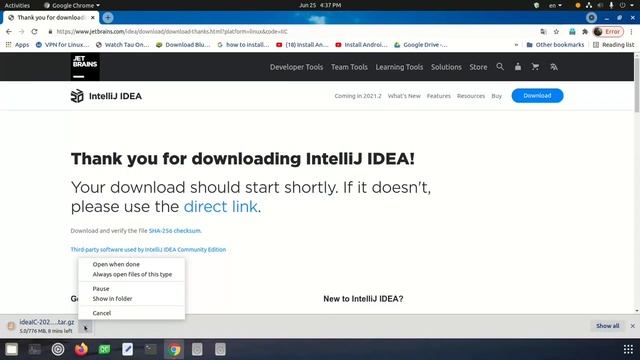Viewport: 640px width, 360px height.
Task: Click the page vertical scrollbar
Action: [637, 84]
